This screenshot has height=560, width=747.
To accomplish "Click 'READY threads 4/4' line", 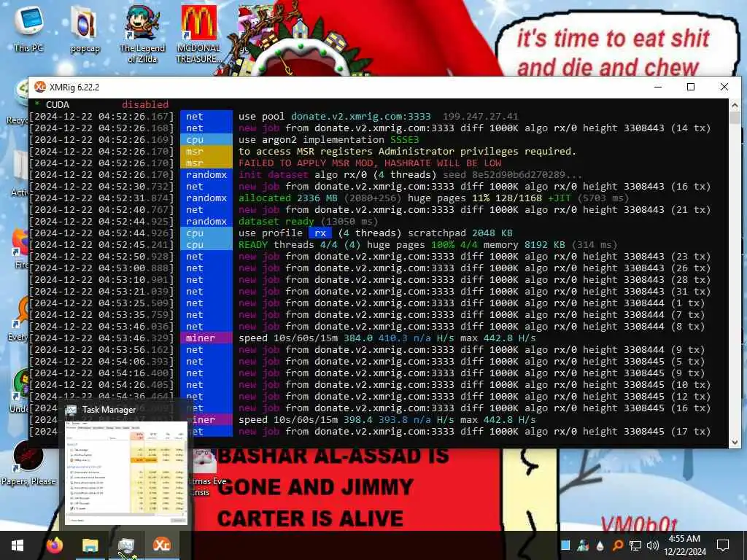I will tap(427, 245).
